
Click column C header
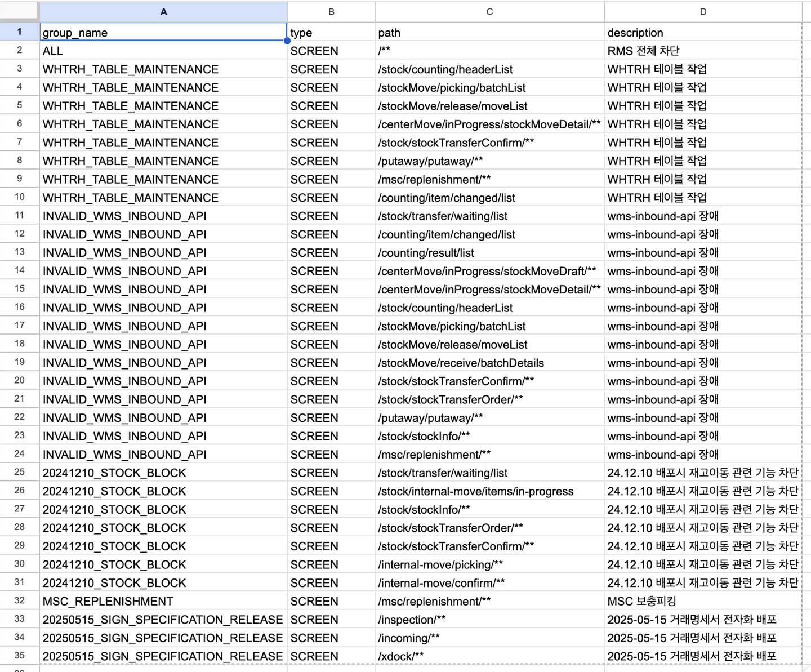pos(489,12)
